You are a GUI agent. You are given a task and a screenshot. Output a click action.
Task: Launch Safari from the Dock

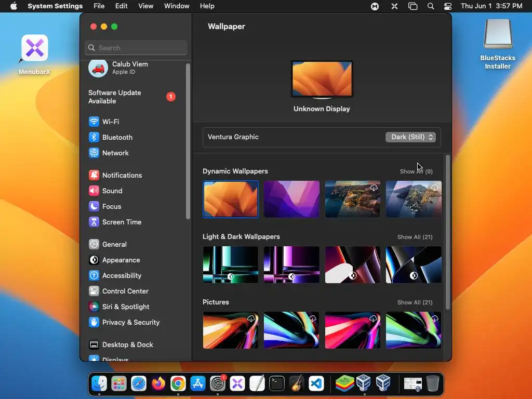tap(139, 384)
